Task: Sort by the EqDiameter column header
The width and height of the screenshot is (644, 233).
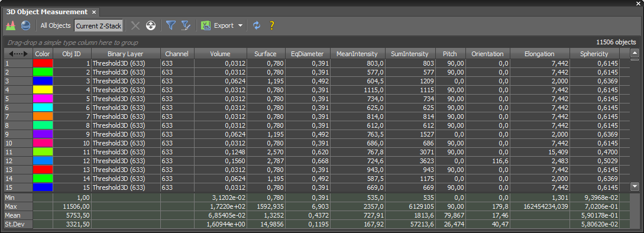Action: pos(308,54)
